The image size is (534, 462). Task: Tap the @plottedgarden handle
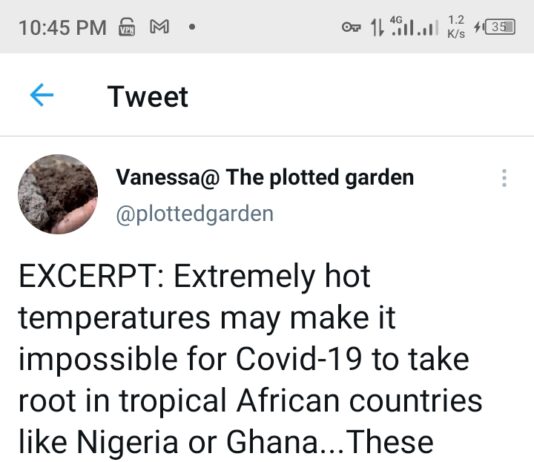[x=194, y=214]
